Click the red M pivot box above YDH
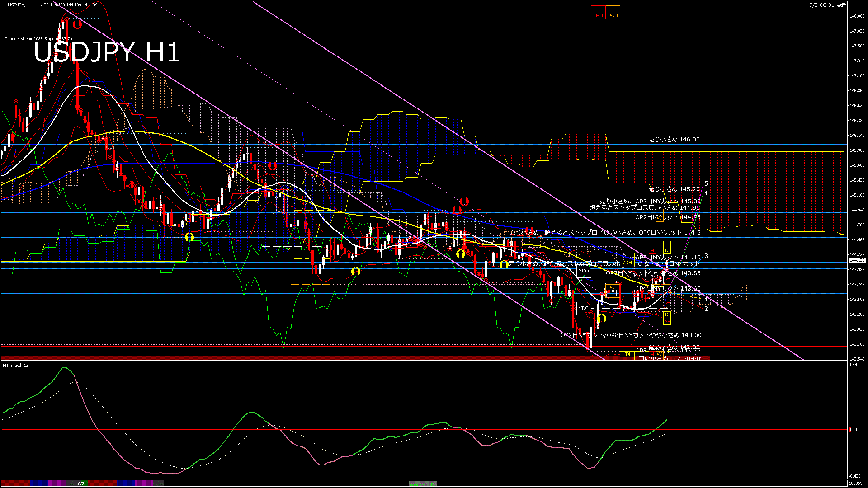This screenshot has height=488, width=868. [652, 248]
